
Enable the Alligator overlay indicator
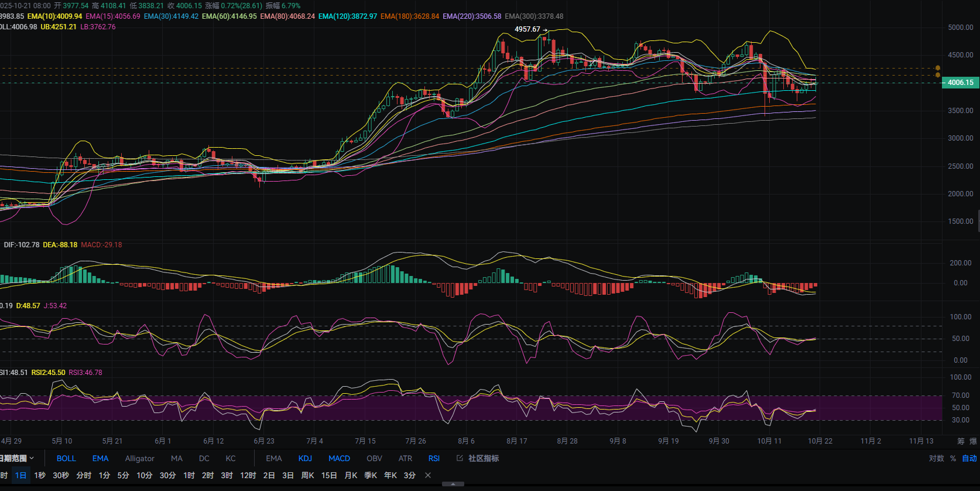click(139, 458)
